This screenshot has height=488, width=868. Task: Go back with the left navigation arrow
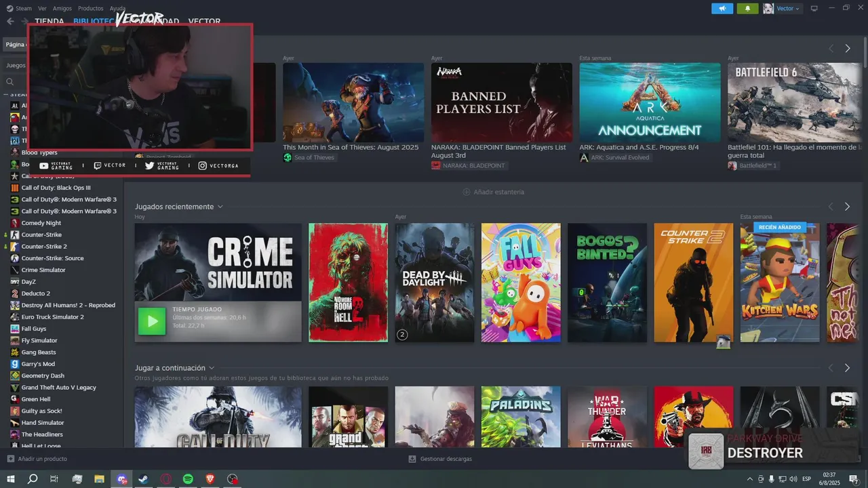pyautogui.click(x=10, y=21)
